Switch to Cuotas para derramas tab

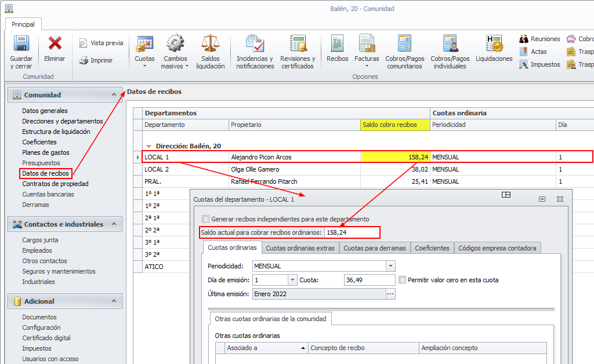(375, 248)
